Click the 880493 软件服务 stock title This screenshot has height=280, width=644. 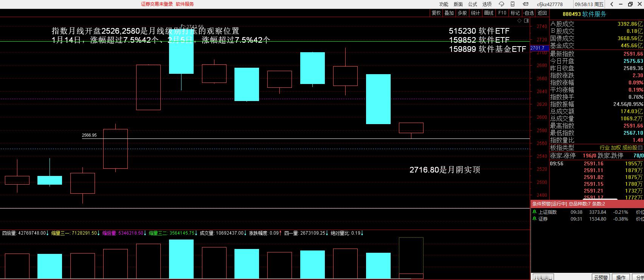coord(584,14)
